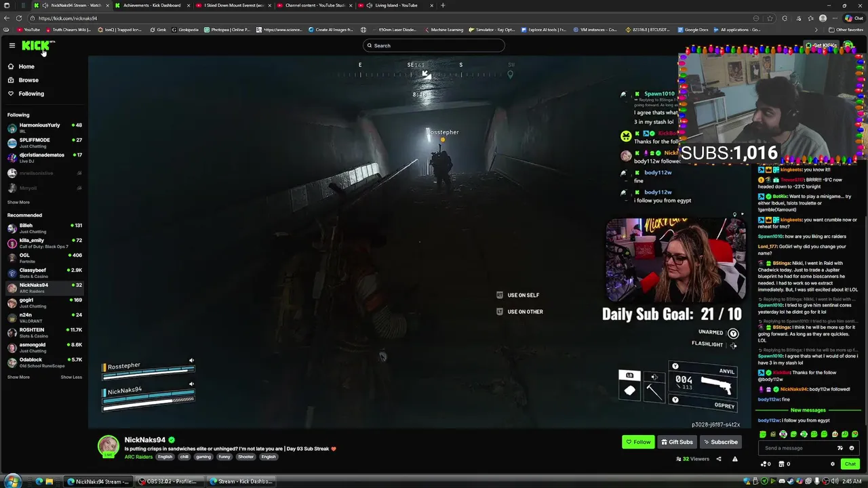Open djcristianadematos followed channel
The width and height of the screenshot is (868, 488).
(x=44, y=157)
